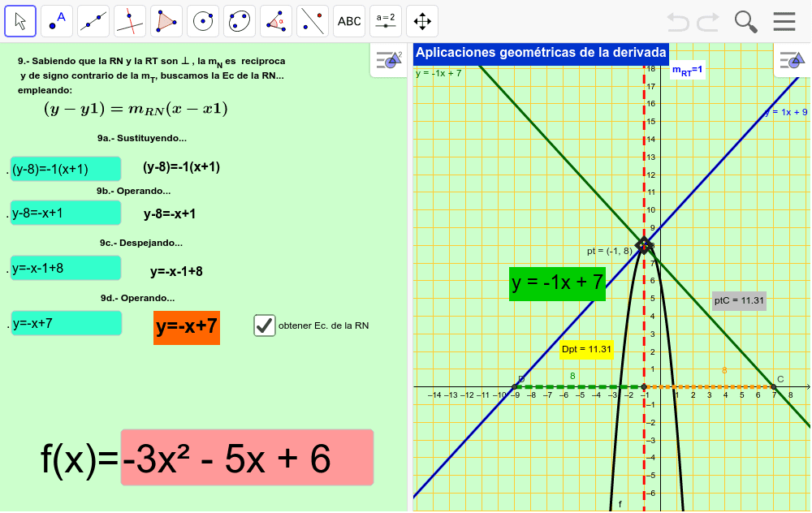
Task: Click the bold y=-x-1+8 answer text
Action: click(176, 272)
